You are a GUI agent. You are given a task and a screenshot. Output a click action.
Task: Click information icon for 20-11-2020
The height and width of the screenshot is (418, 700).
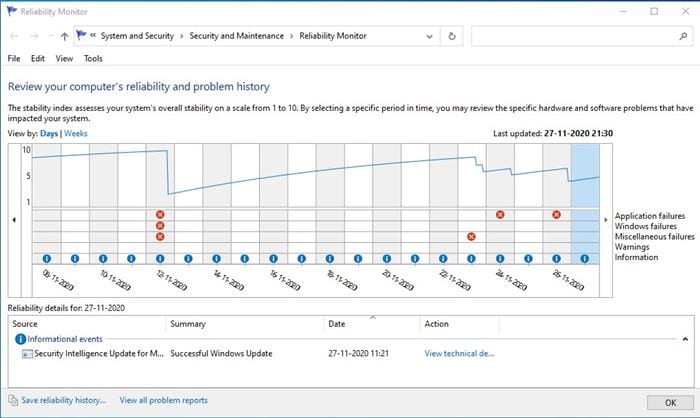pos(387,258)
